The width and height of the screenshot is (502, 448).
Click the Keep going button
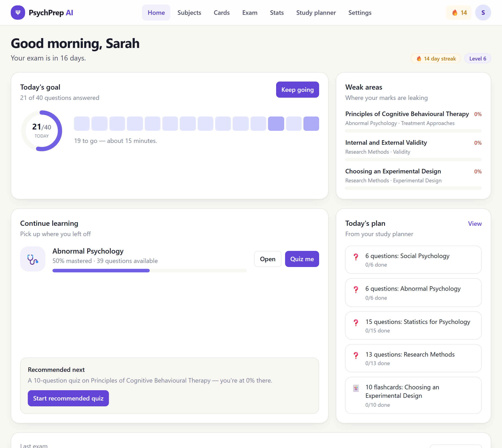point(297,90)
